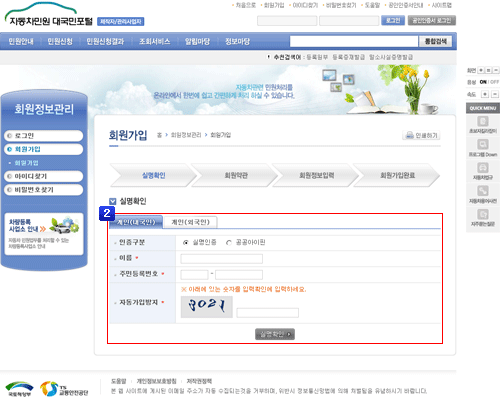Click footer 개인정보보호방침 link
The height and width of the screenshot is (405, 500).
[156, 381]
